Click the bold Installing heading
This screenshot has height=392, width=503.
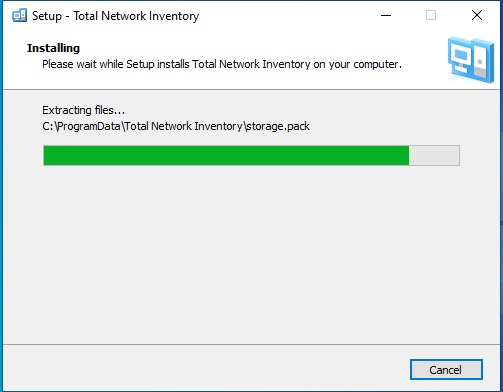tap(53, 48)
